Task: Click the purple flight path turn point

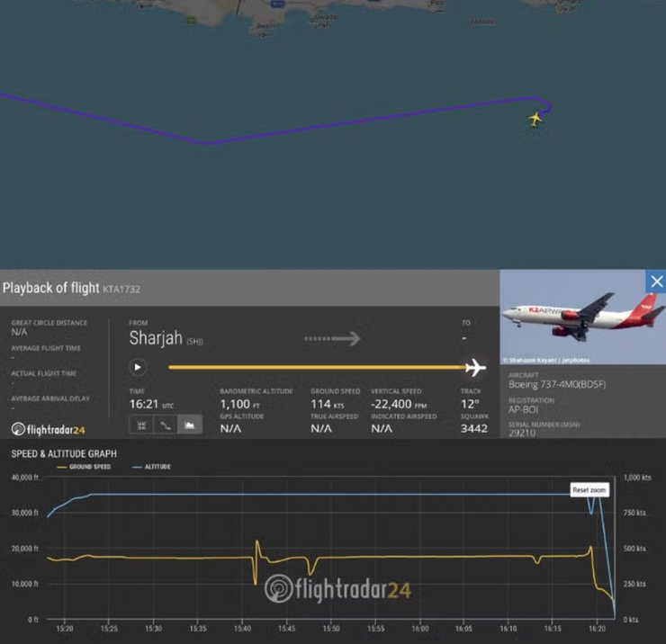Action: click(206, 143)
